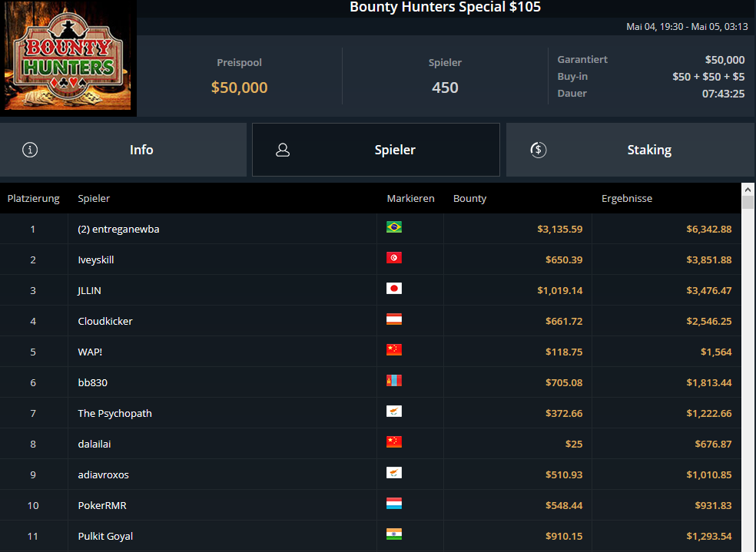Click bounty value $548.44

pos(564,506)
